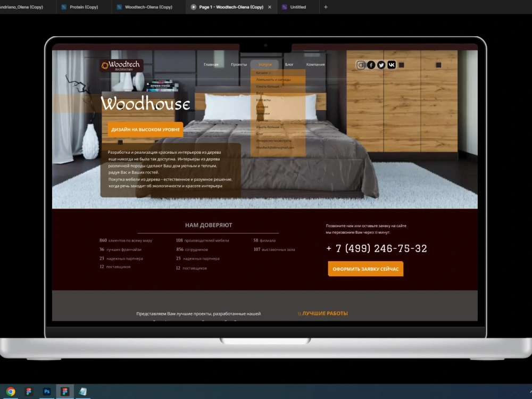
Task: Click the Woodtech@olena.gmail.com link
Action: pos(275,147)
